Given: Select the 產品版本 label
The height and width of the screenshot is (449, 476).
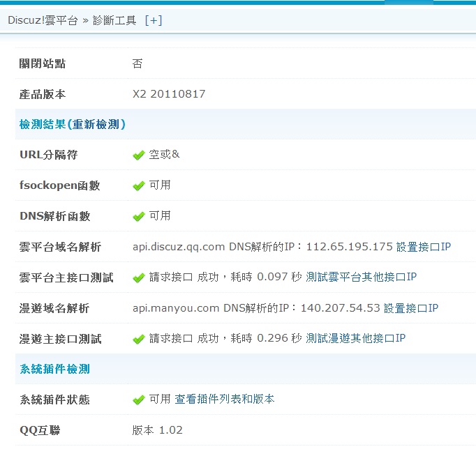Looking at the screenshot, I should (43, 94).
